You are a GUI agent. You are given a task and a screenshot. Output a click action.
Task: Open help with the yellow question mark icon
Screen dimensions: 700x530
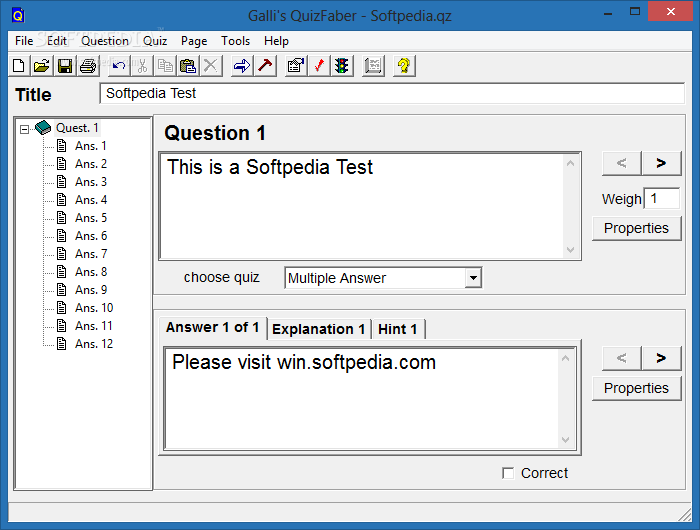pyautogui.click(x=404, y=66)
